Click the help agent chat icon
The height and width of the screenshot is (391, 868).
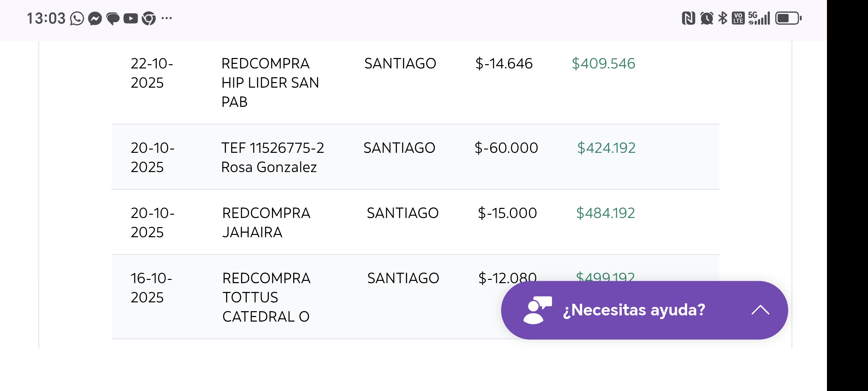tap(537, 310)
